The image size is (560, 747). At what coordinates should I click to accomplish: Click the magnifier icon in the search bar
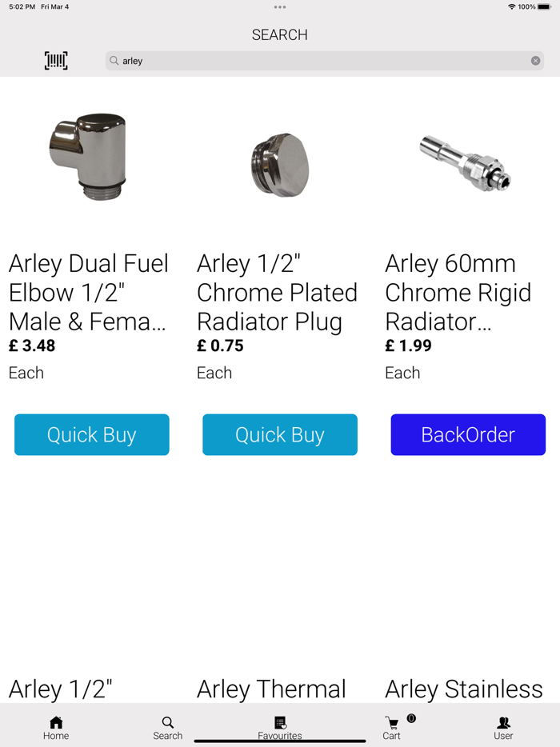pyautogui.click(x=114, y=61)
